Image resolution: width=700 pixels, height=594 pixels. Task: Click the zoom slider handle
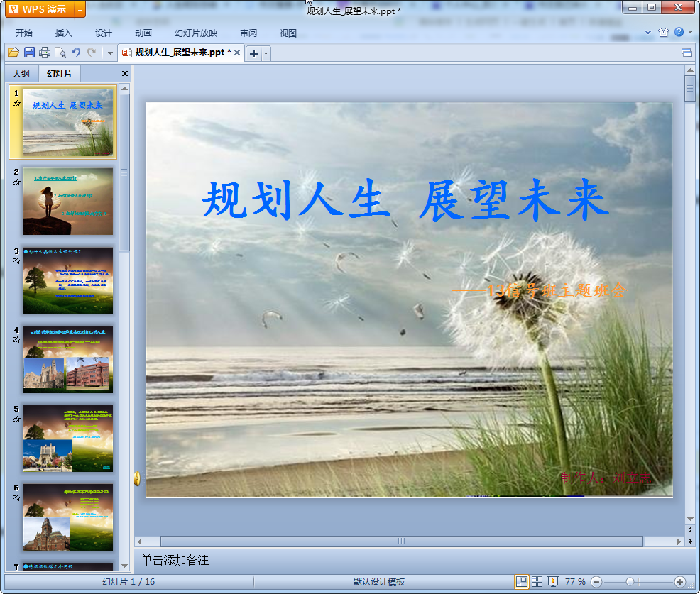point(630,582)
